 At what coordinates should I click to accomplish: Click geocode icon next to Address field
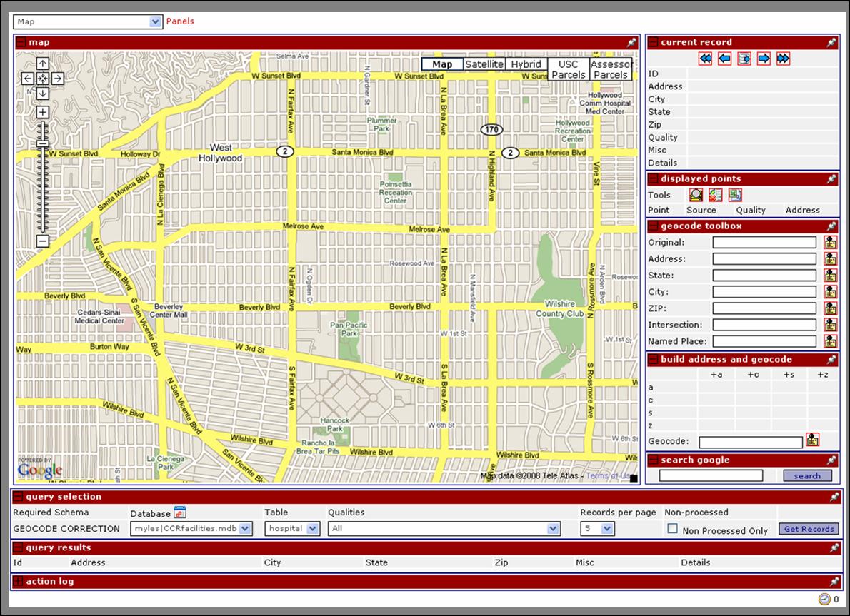(x=830, y=259)
